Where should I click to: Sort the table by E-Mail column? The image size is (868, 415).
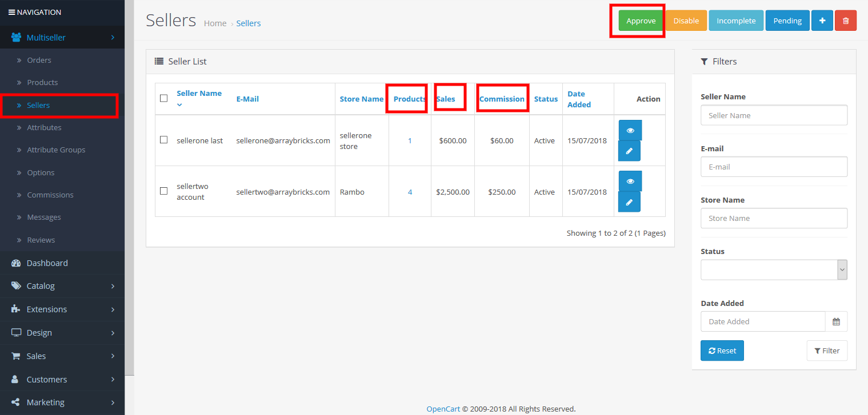click(247, 99)
